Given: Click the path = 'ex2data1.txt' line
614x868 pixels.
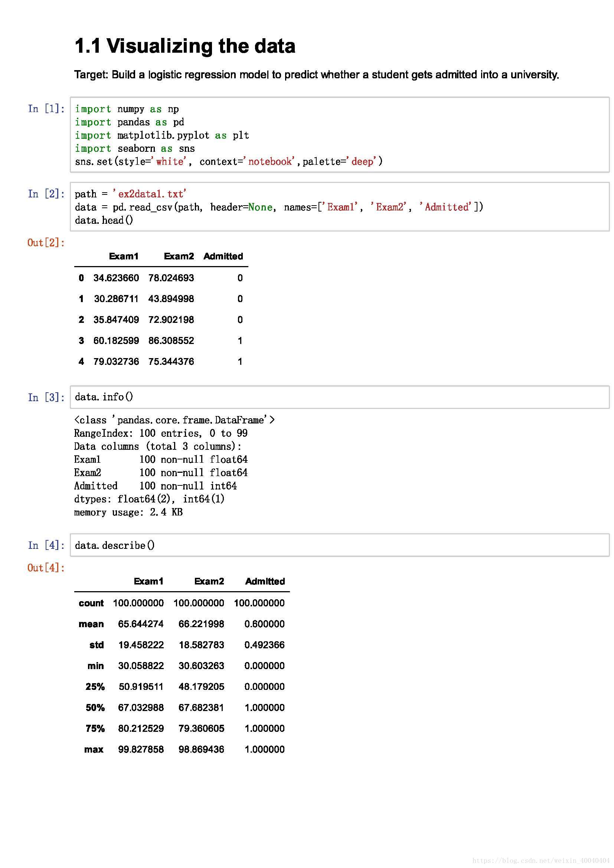Looking at the screenshot, I should pyautogui.click(x=130, y=194).
